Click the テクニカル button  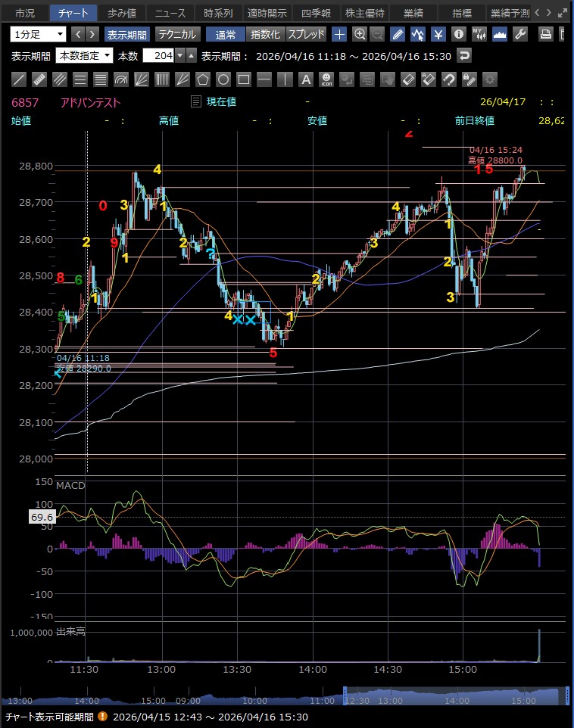click(x=177, y=34)
